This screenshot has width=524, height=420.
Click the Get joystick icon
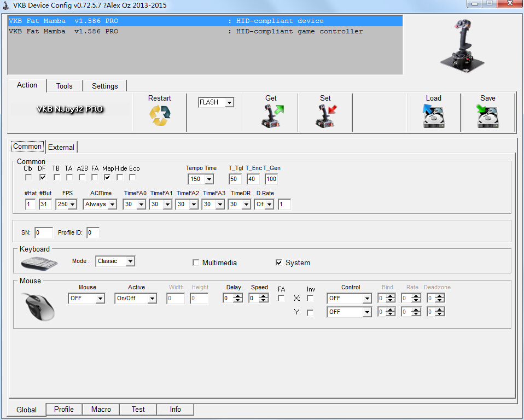(x=272, y=116)
